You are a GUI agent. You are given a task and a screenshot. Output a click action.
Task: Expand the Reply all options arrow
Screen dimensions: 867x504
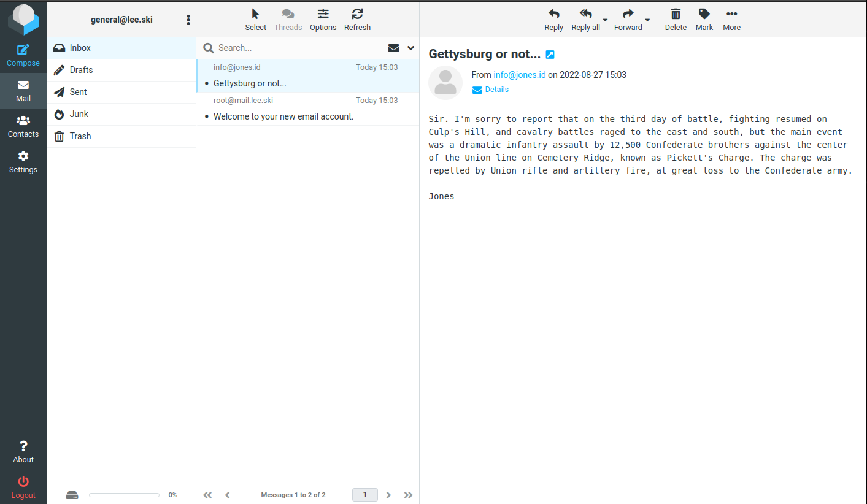[605, 20]
